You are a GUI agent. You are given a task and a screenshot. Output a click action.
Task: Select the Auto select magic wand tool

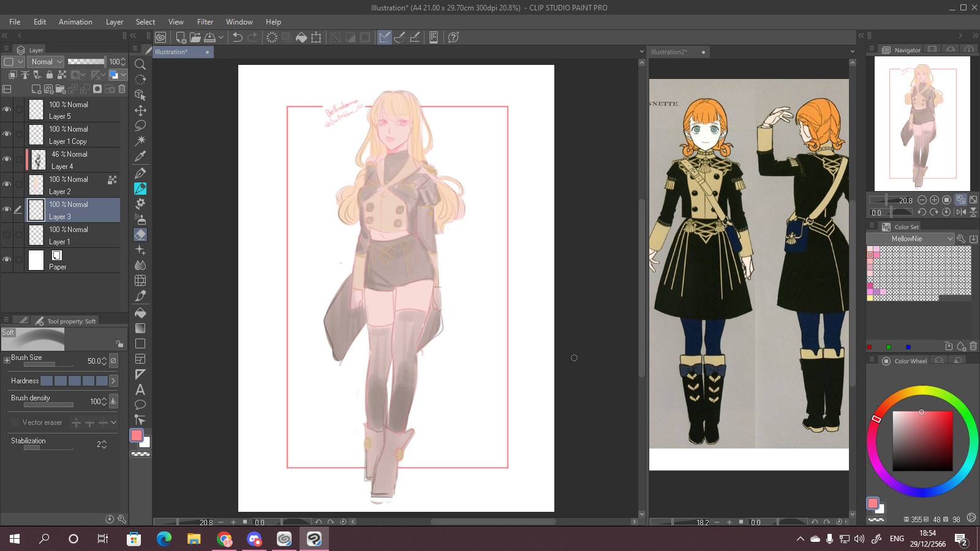point(140,141)
